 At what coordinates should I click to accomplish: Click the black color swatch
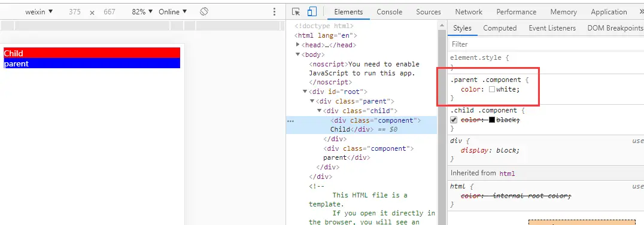[x=491, y=120]
